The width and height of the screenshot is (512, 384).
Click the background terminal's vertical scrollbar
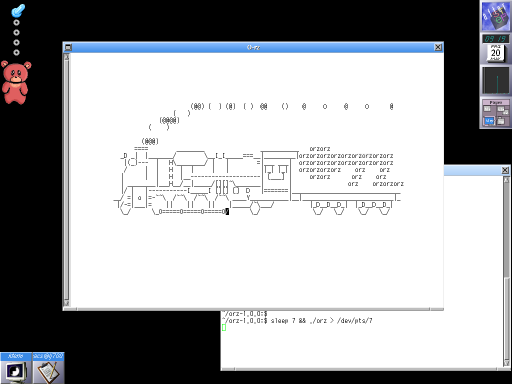[506, 272]
